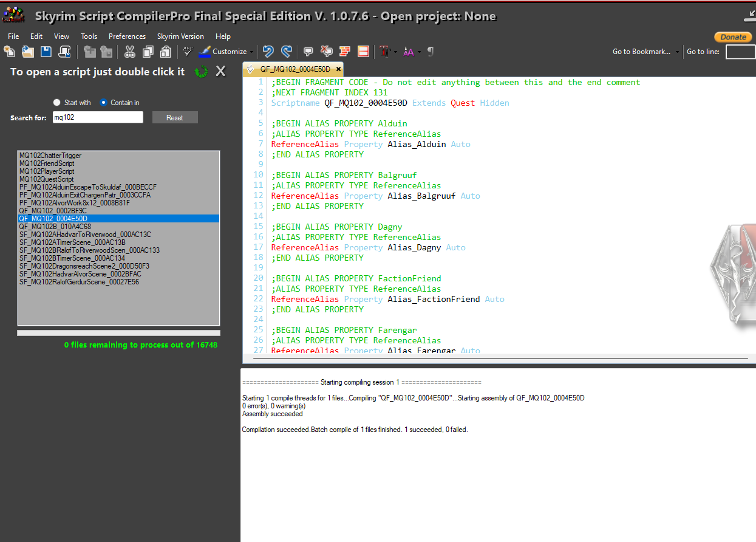Open the Help menu
This screenshot has height=542, width=756.
point(223,36)
